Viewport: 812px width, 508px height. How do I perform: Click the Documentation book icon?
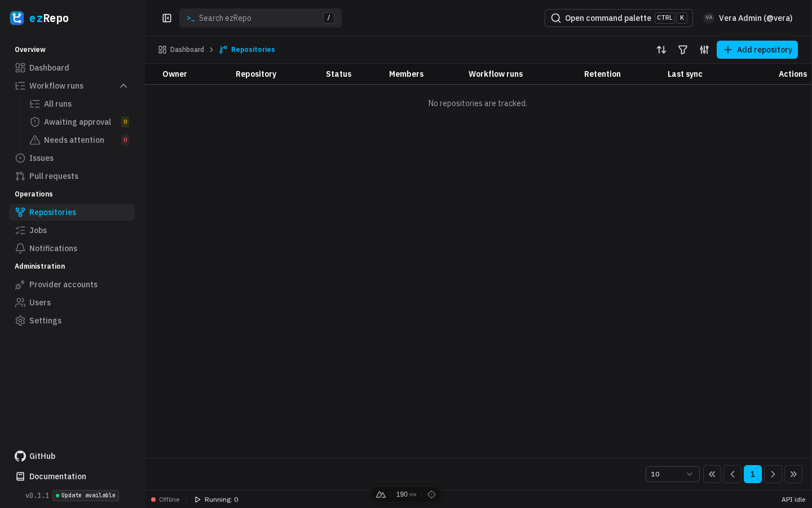point(20,476)
